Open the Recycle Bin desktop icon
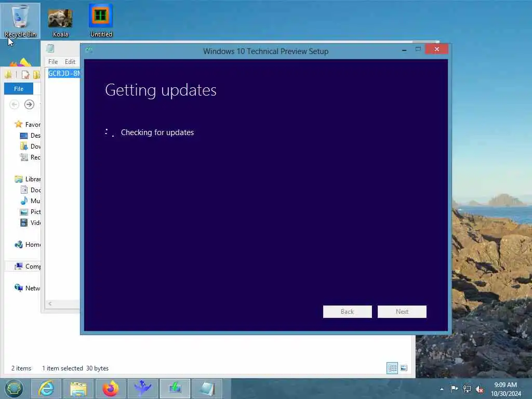This screenshot has width=532, height=399. [x=20, y=20]
